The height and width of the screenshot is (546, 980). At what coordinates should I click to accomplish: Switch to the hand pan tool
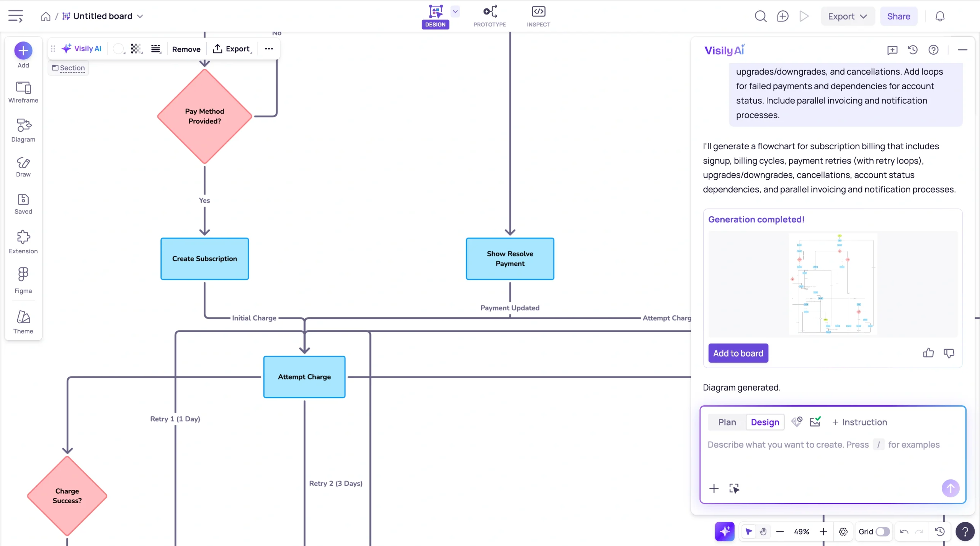click(763, 532)
